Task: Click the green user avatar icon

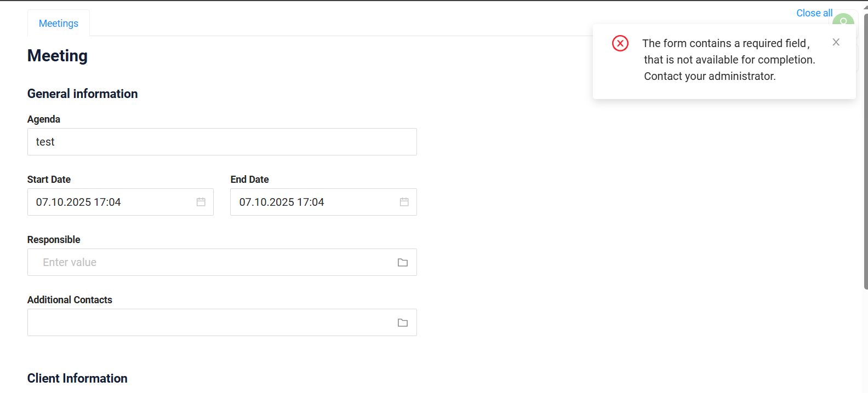Action: pyautogui.click(x=844, y=19)
